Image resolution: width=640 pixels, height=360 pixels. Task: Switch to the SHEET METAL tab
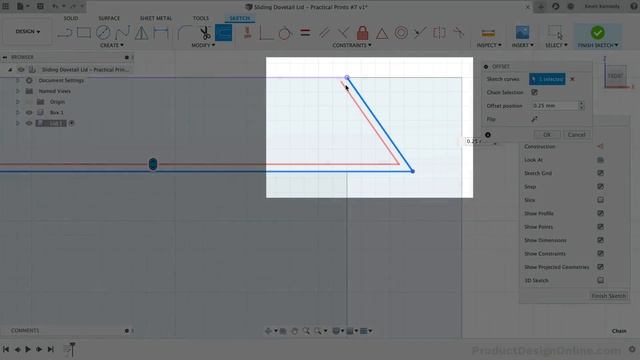coord(156,18)
